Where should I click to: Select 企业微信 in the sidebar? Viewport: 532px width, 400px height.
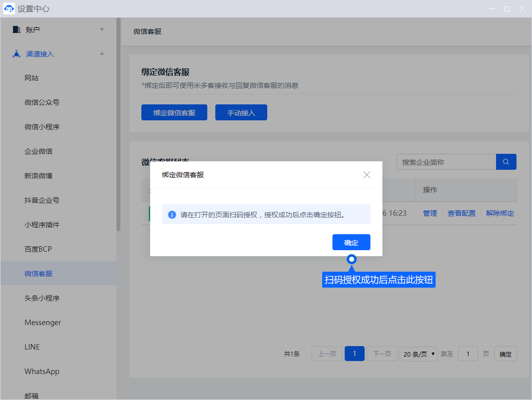38,151
